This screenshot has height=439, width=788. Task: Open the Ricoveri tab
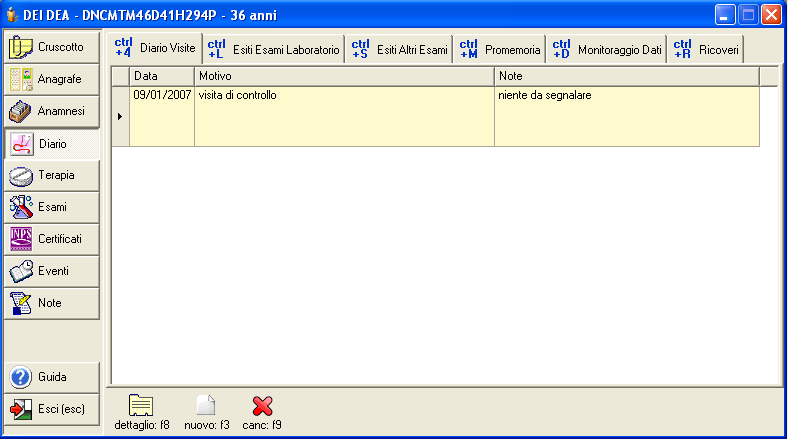pyautogui.click(x=706, y=49)
